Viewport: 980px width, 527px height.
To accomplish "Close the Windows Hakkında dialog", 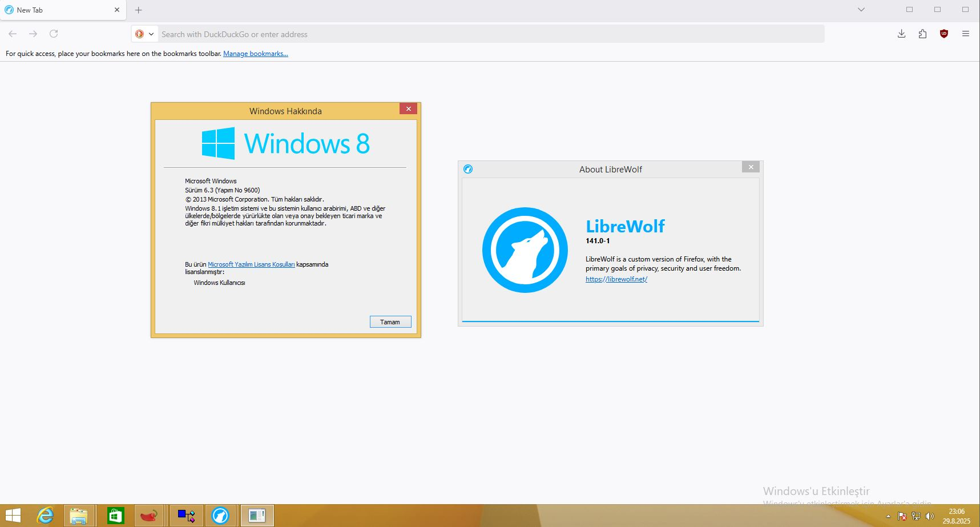I will 408,108.
